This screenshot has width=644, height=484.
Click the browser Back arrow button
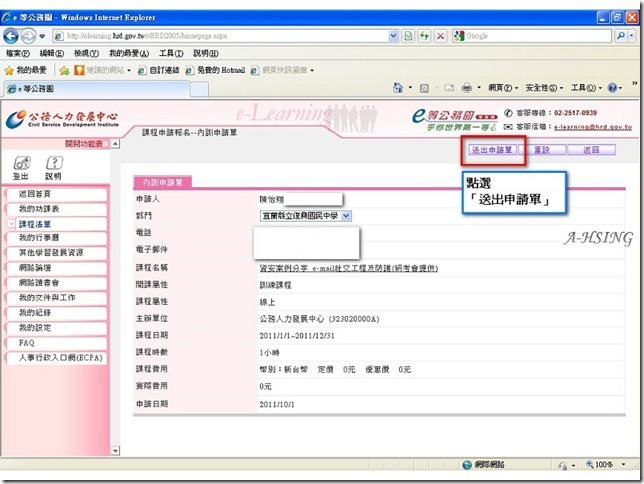click(11, 36)
